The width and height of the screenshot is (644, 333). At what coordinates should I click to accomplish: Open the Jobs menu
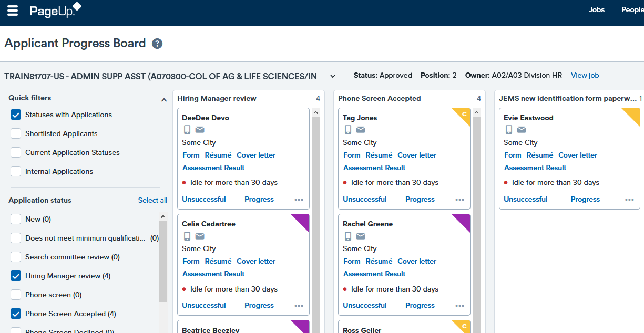597,10
